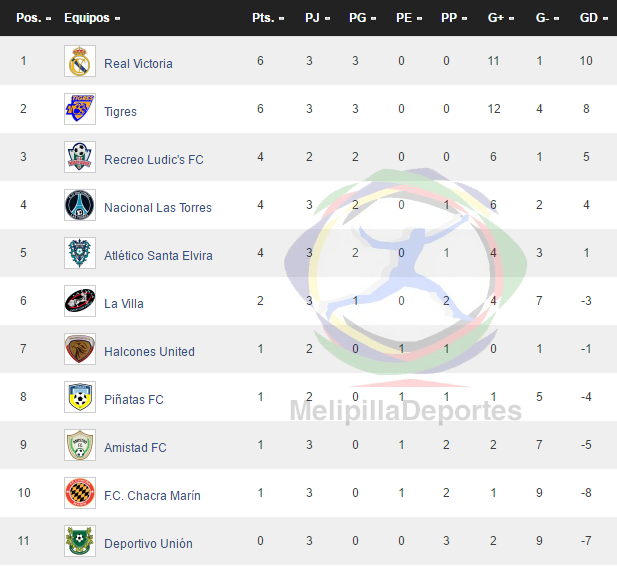This screenshot has width=617, height=569.
Task: Open the Halcones United hawk crest
Action: coord(80,349)
